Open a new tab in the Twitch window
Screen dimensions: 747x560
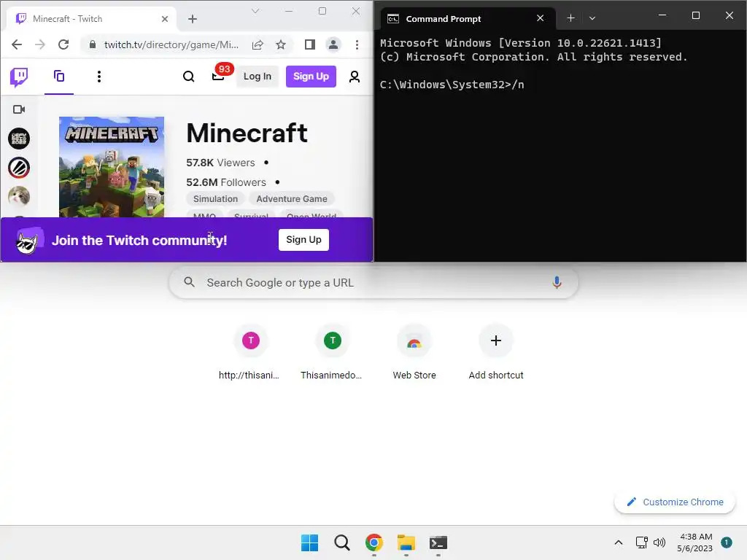[x=193, y=19]
